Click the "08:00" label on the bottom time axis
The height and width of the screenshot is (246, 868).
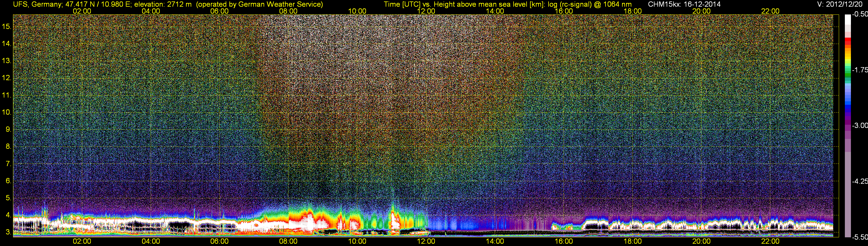(288, 241)
